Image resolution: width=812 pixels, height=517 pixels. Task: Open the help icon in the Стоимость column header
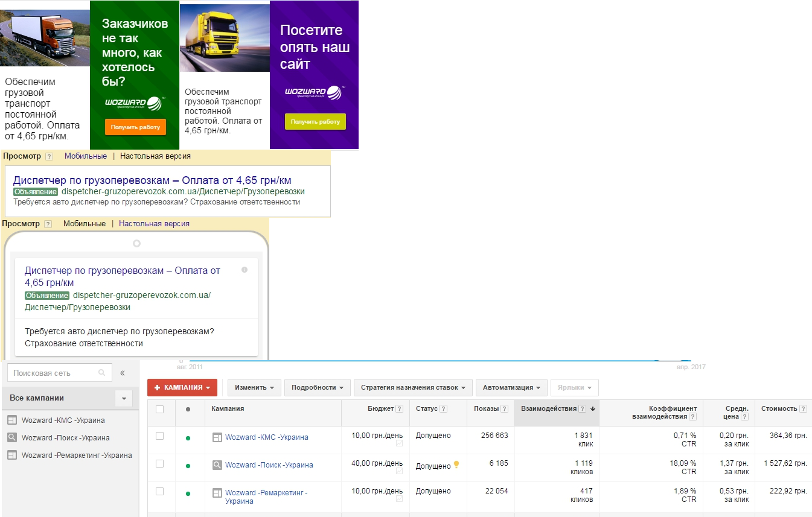(803, 409)
